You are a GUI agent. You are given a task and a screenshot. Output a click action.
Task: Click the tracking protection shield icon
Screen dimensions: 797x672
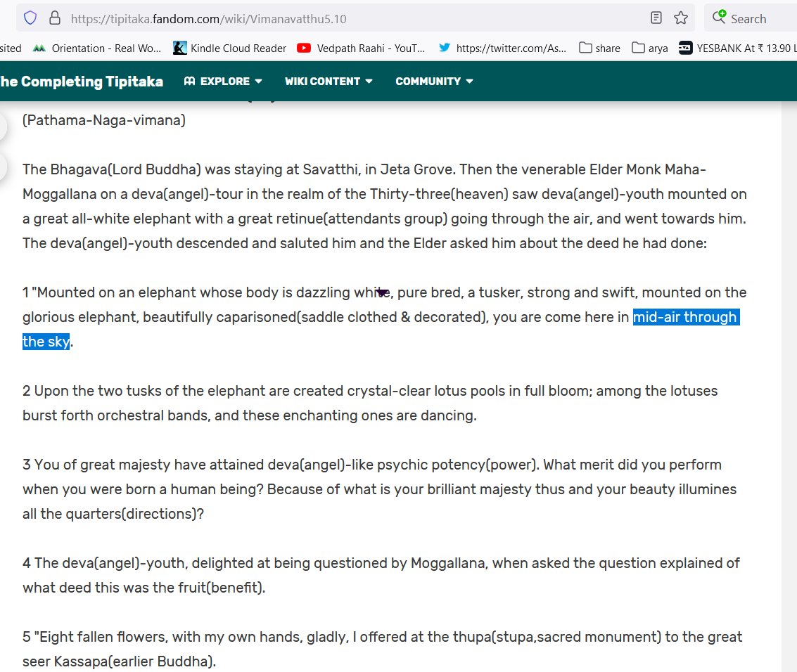point(30,18)
